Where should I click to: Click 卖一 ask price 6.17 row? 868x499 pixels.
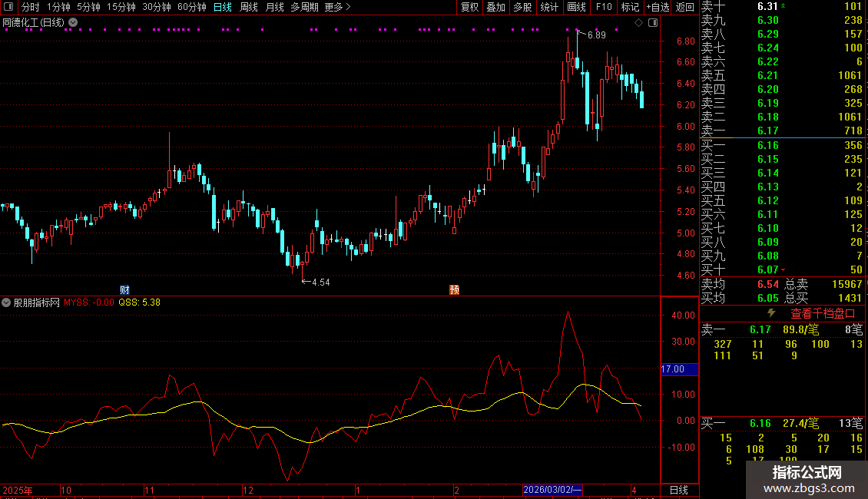click(783, 131)
